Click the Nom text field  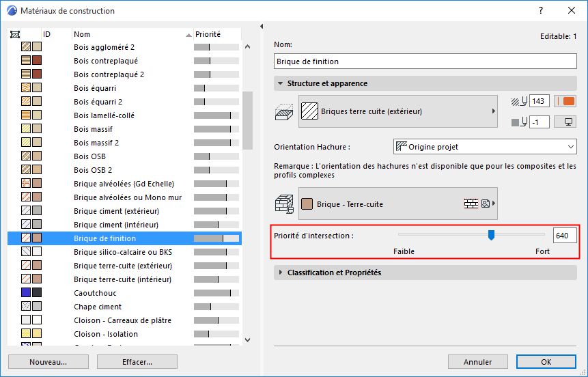pyautogui.click(x=425, y=61)
